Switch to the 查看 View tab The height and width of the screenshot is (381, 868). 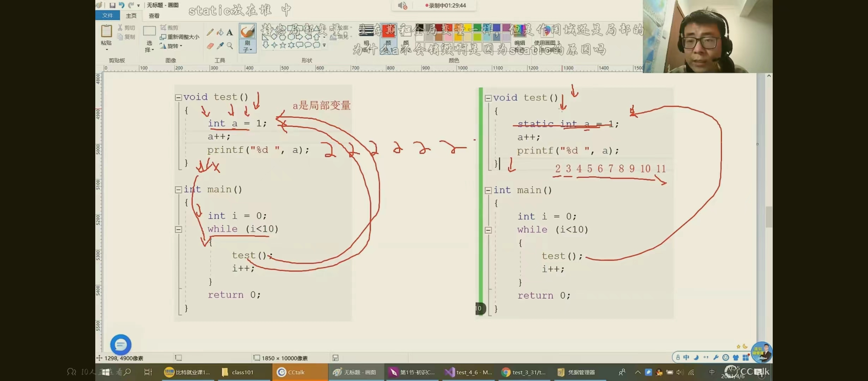click(x=154, y=16)
